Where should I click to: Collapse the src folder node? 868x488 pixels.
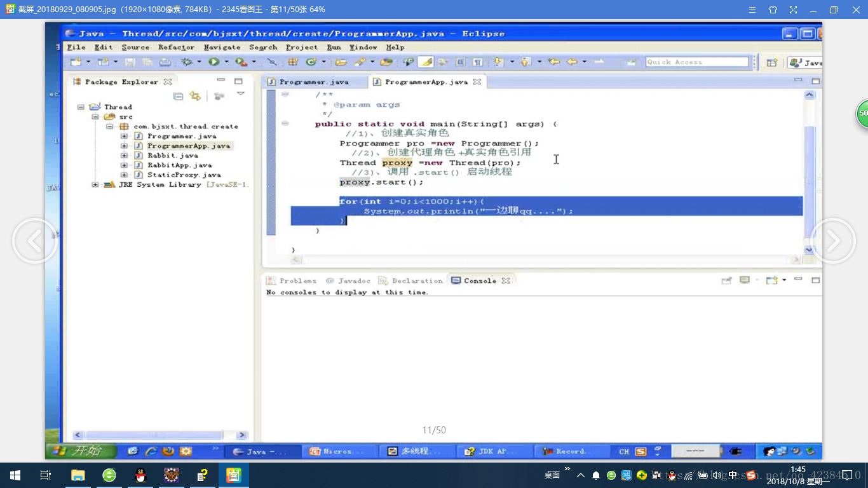pyautogui.click(x=95, y=117)
